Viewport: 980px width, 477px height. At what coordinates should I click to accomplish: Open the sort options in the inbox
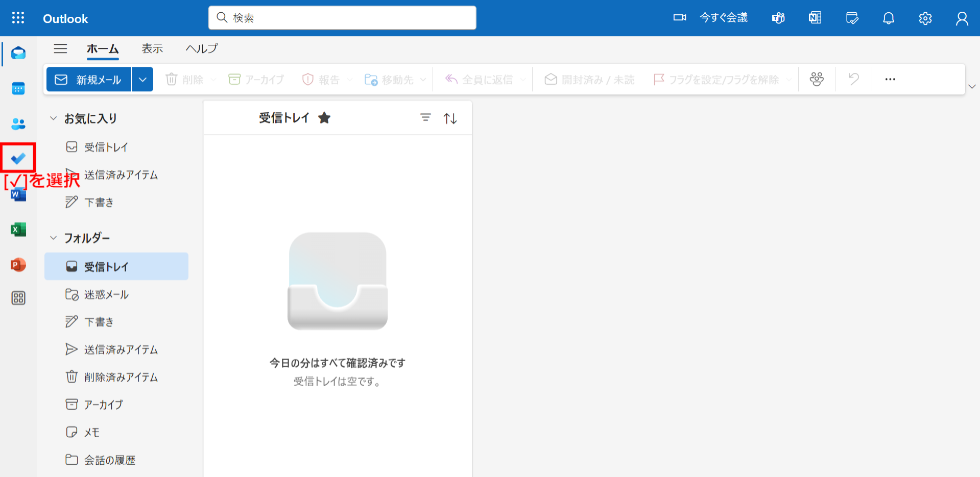(450, 117)
